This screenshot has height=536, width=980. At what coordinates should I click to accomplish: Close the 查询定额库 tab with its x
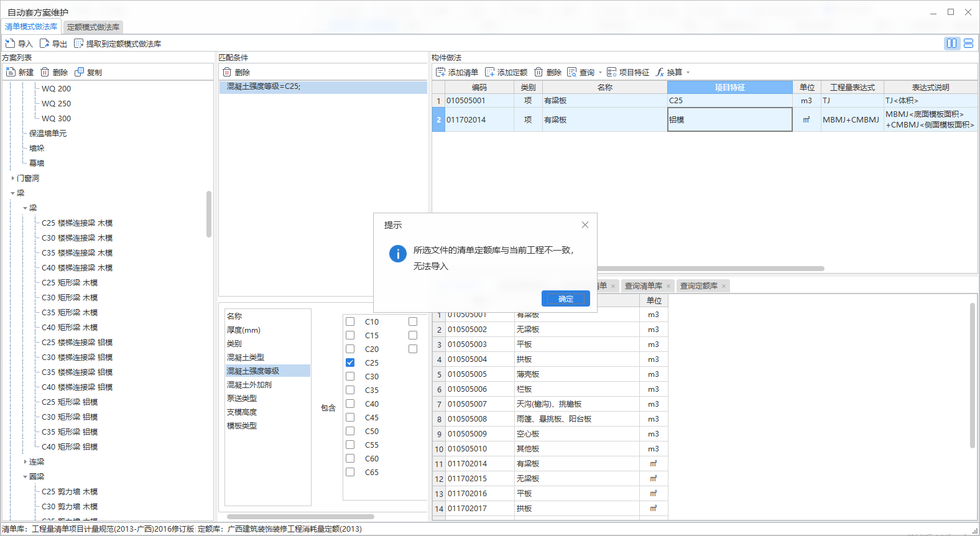(x=724, y=286)
